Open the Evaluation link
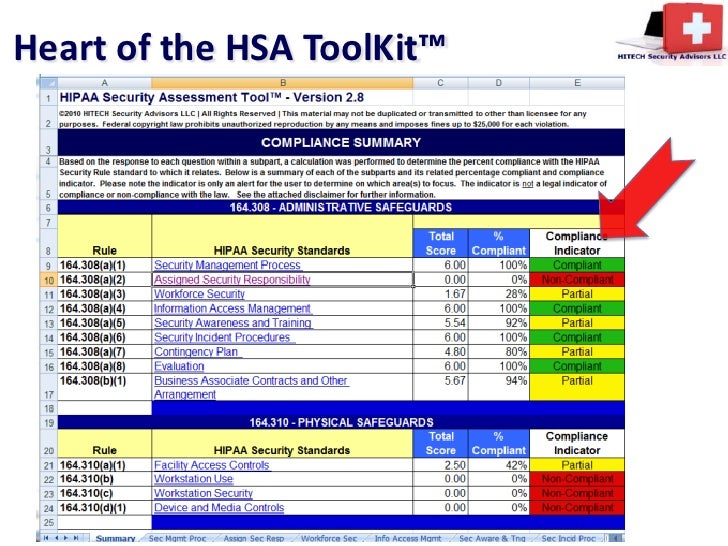The width and height of the screenshot is (728, 546). point(179,366)
